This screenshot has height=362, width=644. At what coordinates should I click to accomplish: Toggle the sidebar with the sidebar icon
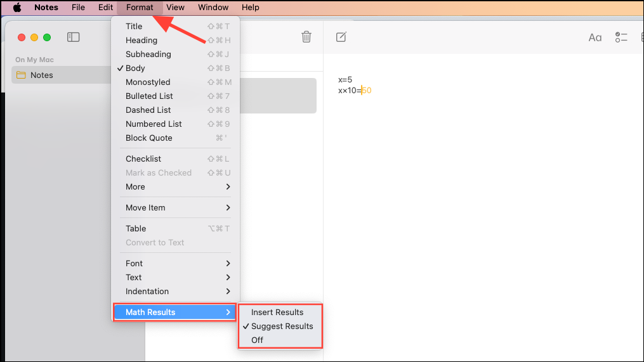click(73, 37)
